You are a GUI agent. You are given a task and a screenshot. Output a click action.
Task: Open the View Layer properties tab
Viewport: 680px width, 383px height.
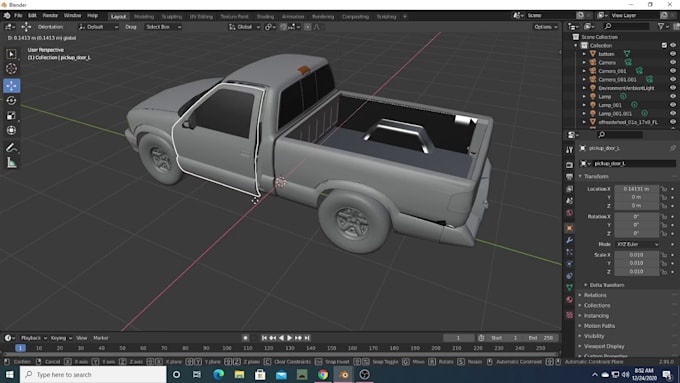tap(569, 189)
